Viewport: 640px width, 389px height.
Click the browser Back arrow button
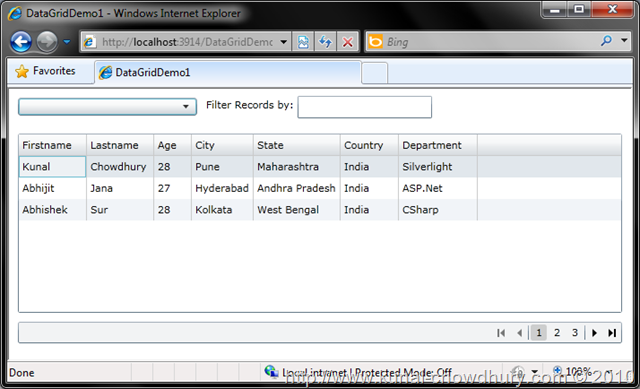pyautogui.click(x=21, y=42)
